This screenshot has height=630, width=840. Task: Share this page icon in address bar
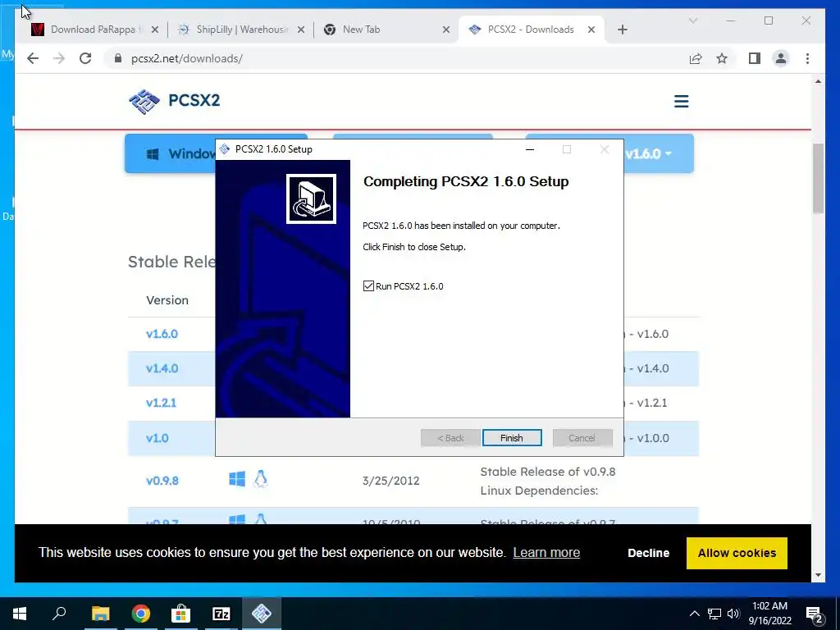click(696, 58)
